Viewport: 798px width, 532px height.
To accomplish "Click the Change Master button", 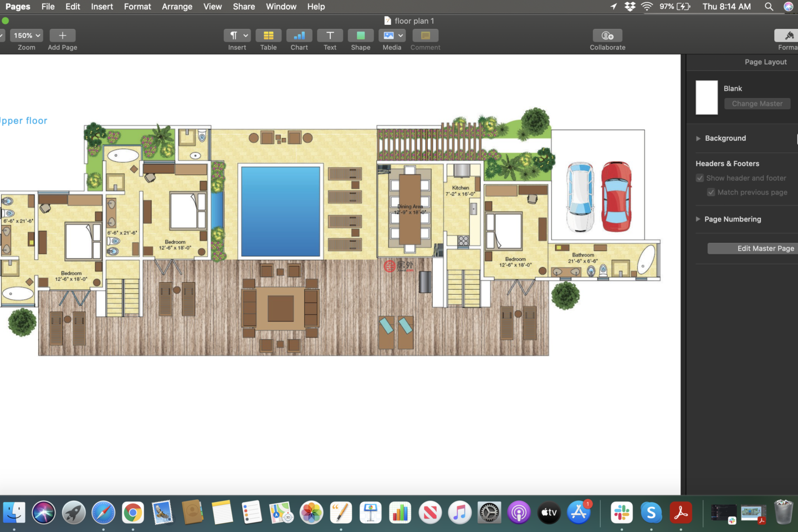I will [757, 104].
